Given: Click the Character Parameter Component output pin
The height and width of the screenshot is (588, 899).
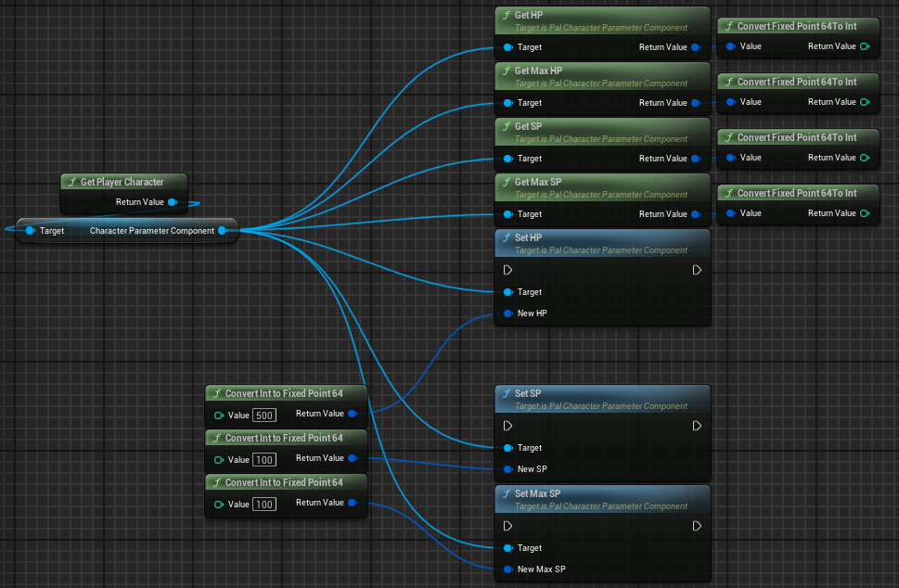Looking at the screenshot, I should [222, 231].
